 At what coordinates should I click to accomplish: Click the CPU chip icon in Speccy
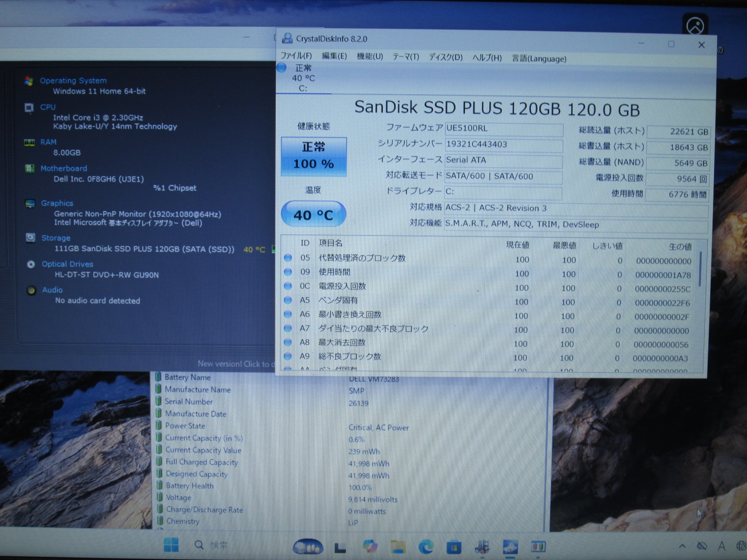pyautogui.click(x=29, y=107)
